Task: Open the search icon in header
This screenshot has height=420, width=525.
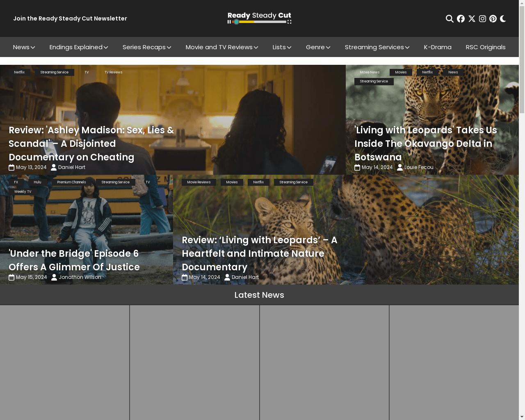Action: [x=450, y=19]
